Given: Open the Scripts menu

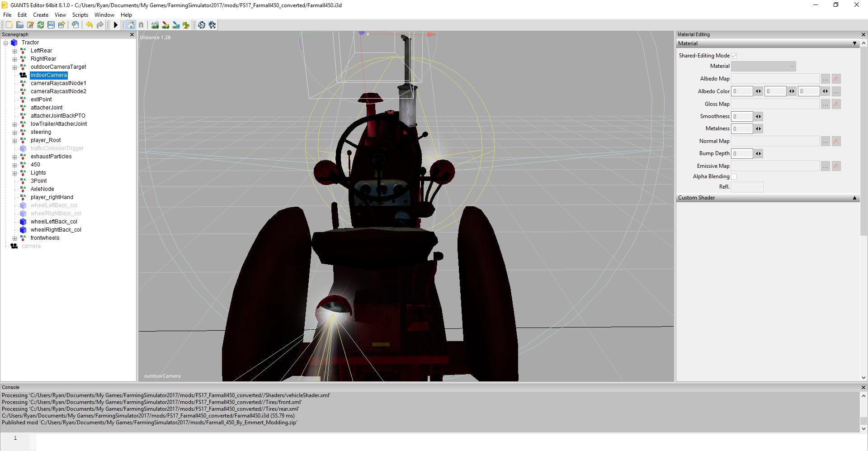Looking at the screenshot, I should 80,15.
